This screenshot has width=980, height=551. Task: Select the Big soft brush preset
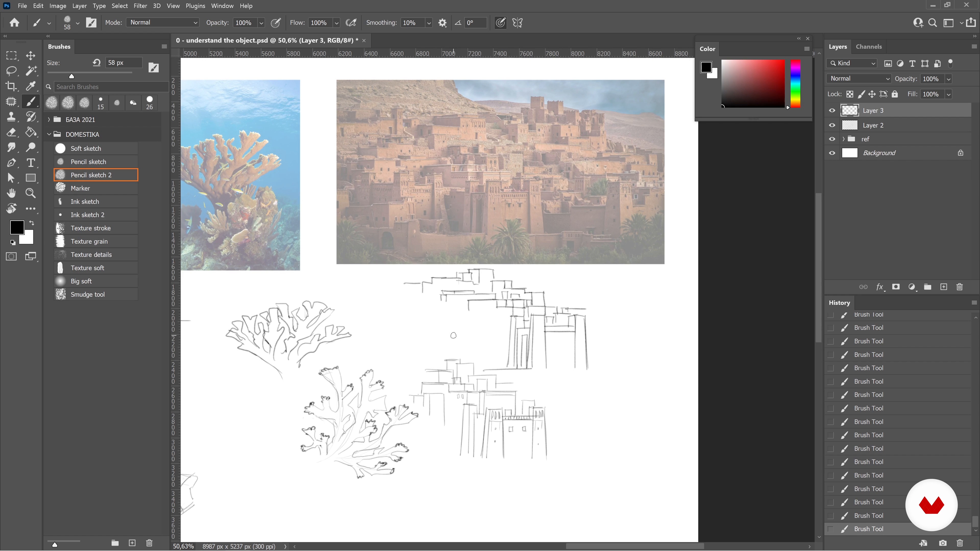96,281
